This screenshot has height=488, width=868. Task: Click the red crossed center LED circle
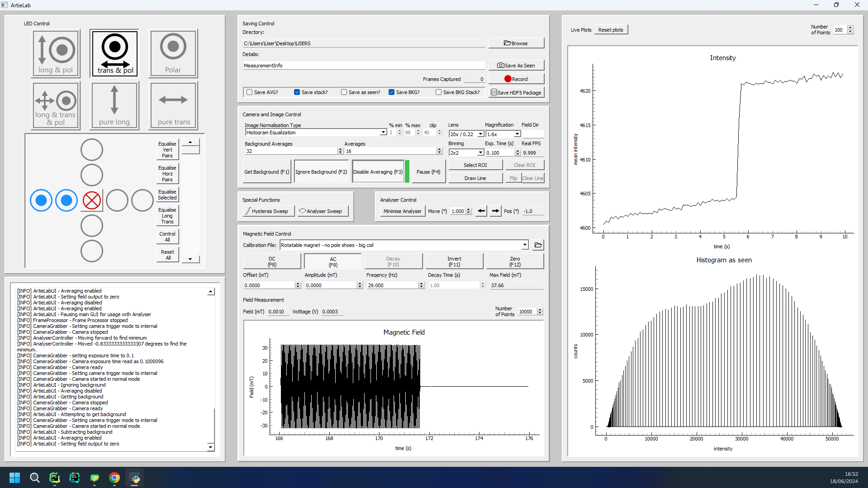pyautogui.click(x=92, y=200)
